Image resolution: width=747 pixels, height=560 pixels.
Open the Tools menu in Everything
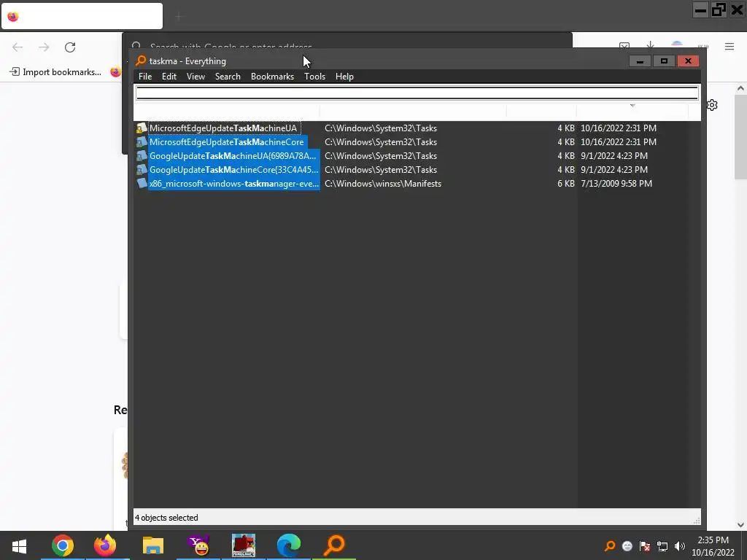314,76
